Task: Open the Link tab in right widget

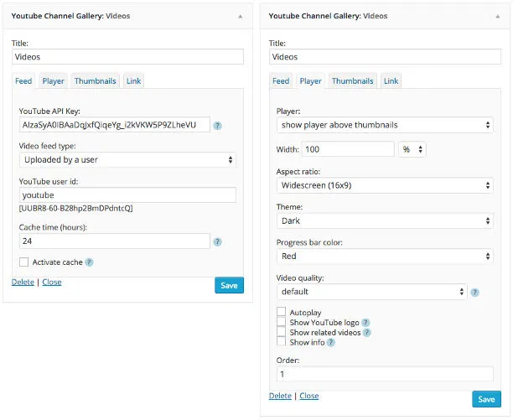Action: click(391, 81)
